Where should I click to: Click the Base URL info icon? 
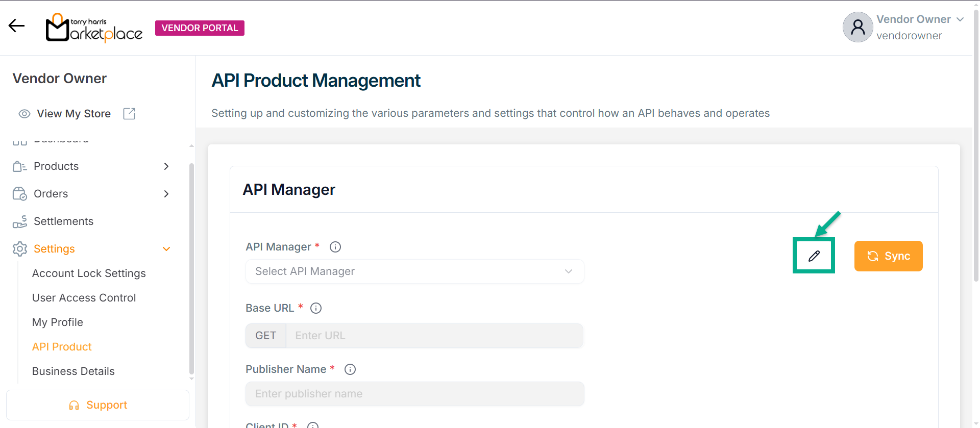click(316, 308)
